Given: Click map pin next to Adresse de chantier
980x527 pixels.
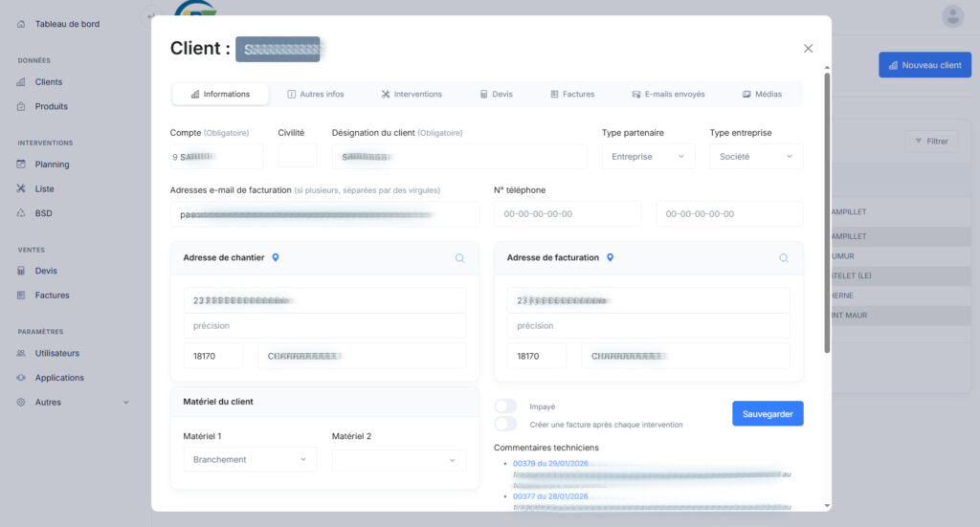Looking at the screenshot, I should [x=276, y=257].
